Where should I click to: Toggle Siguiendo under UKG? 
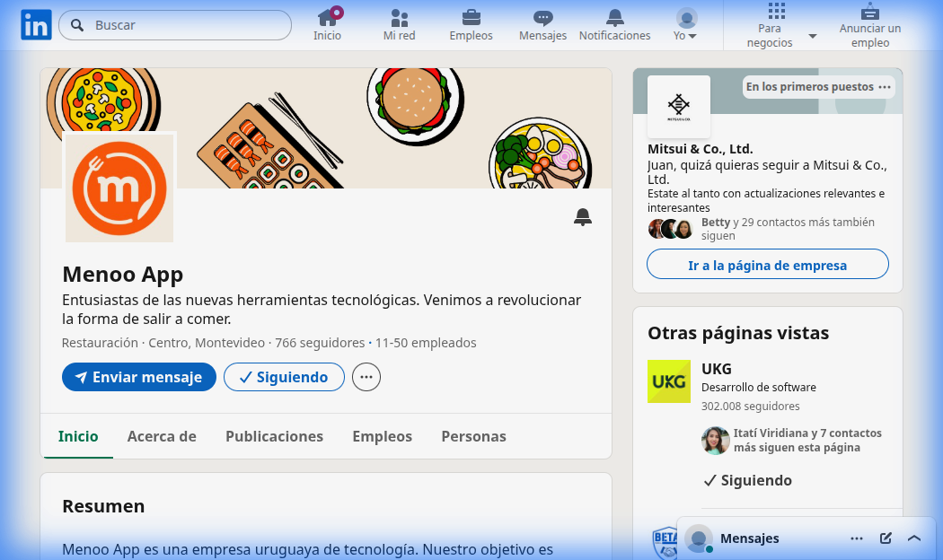[x=747, y=481]
